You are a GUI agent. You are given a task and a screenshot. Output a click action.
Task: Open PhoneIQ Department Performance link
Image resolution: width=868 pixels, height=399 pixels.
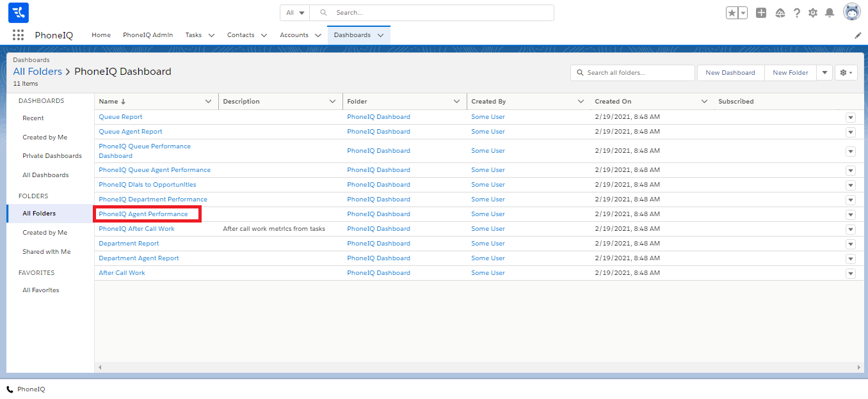153,199
